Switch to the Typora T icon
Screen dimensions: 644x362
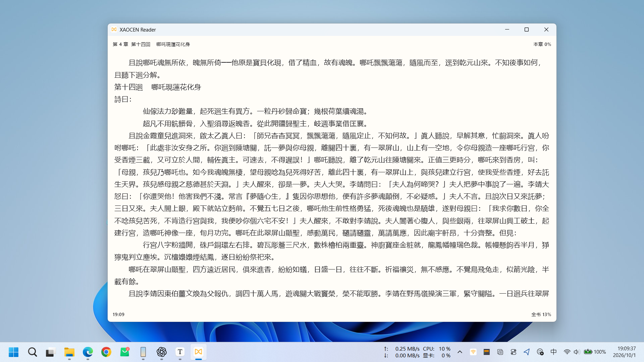tap(180, 352)
